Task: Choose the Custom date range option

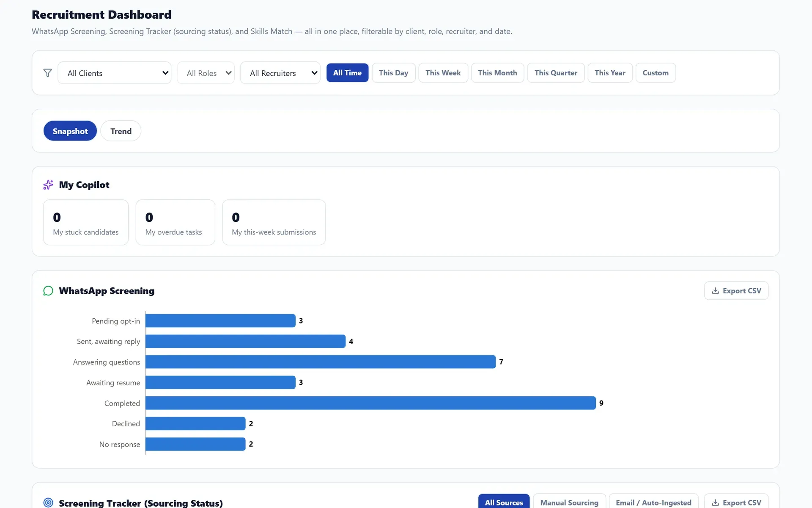Action: click(x=656, y=73)
